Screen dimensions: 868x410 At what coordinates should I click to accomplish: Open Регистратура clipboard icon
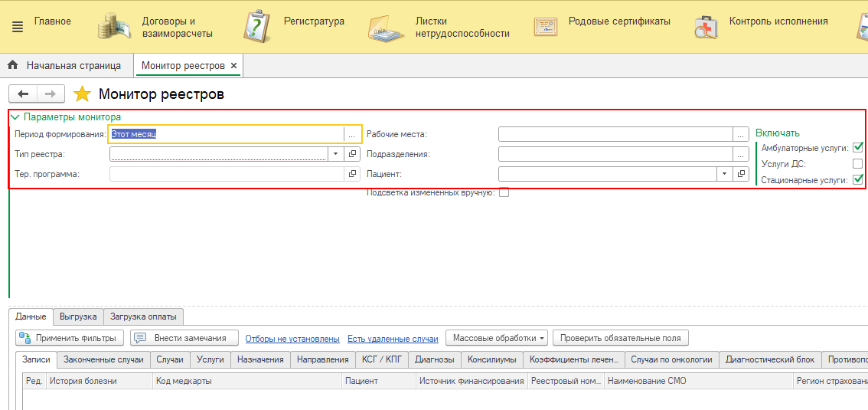point(257,27)
